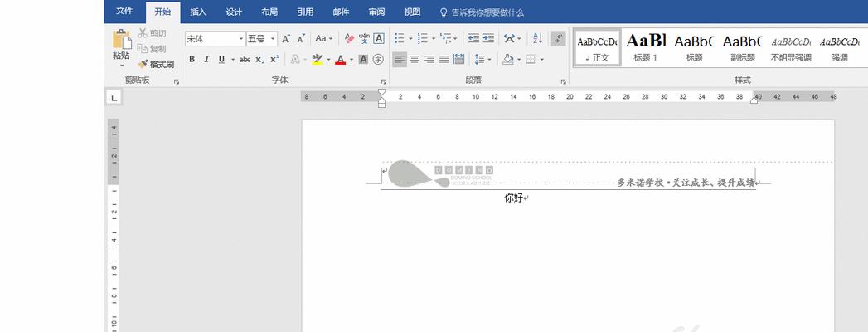
Task: Apply the 不明显强调 (Subtle Emphasis) style
Action: (791, 47)
